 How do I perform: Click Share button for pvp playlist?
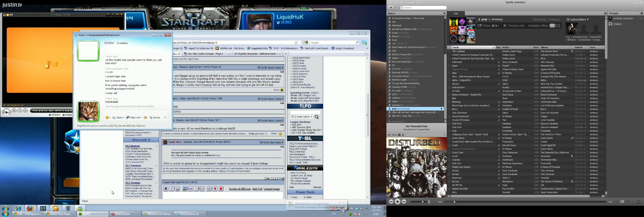pyautogui.click(x=484, y=26)
